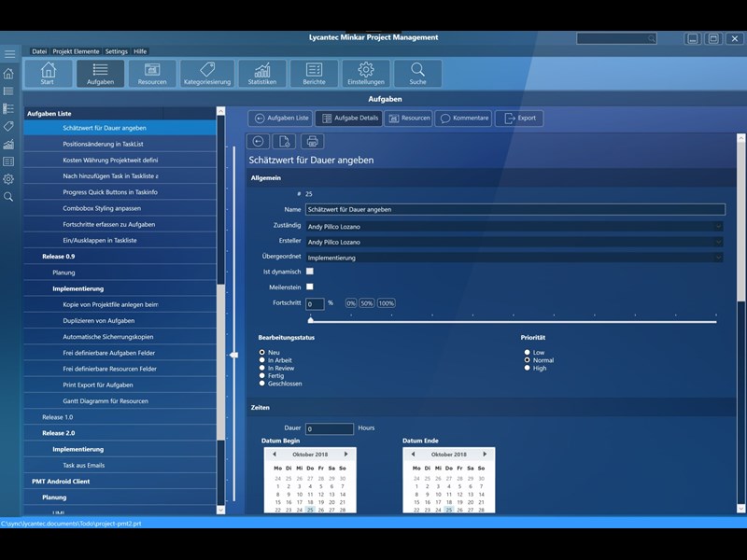Show Statistiken from the ribbon
Image resolution: width=747 pixels, height=560 pixels.
tap(262, 74)
